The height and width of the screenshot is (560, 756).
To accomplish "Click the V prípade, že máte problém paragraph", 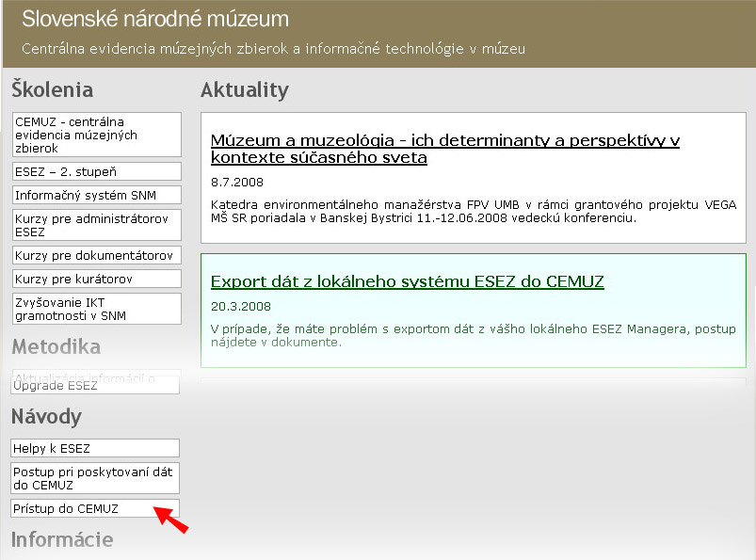I will [474, 335].
